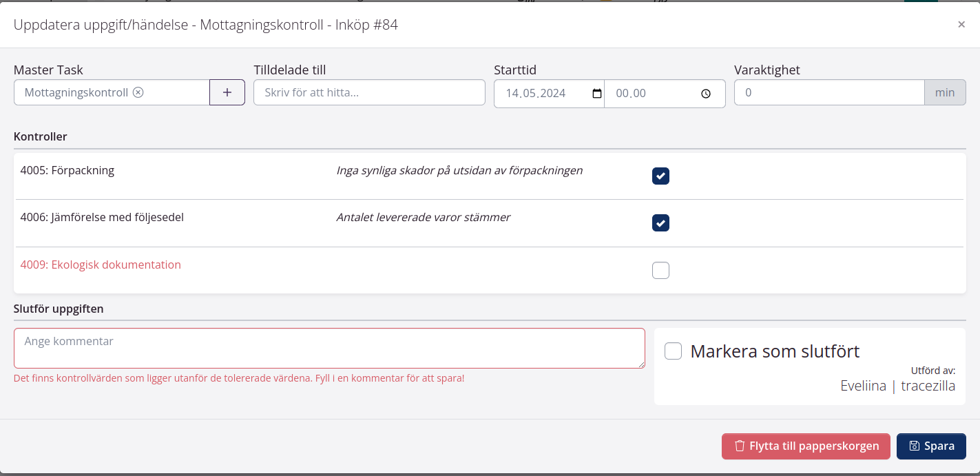Uncheck the 4005 Förpackning control
The image size is (980, 476).
tap(660, 176)
